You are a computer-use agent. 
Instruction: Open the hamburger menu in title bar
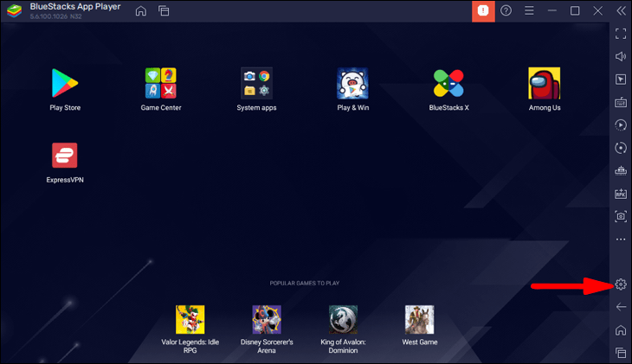click(529, 10)
